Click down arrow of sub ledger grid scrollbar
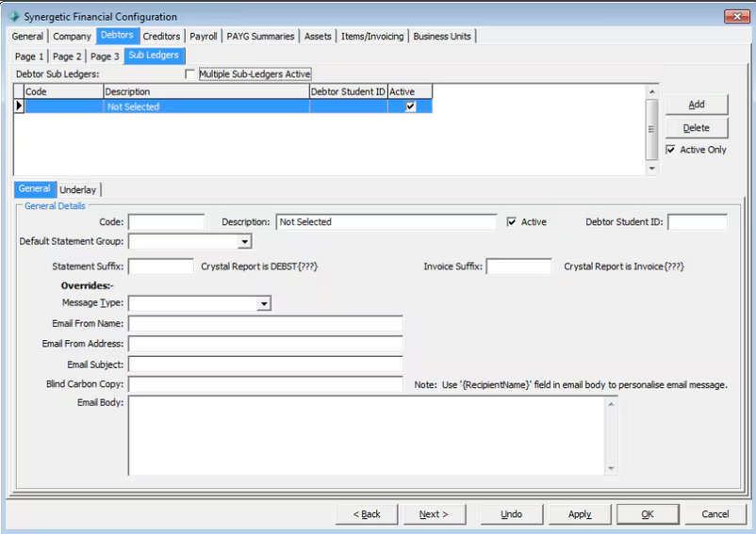756x534 pixels. (652, 168)
